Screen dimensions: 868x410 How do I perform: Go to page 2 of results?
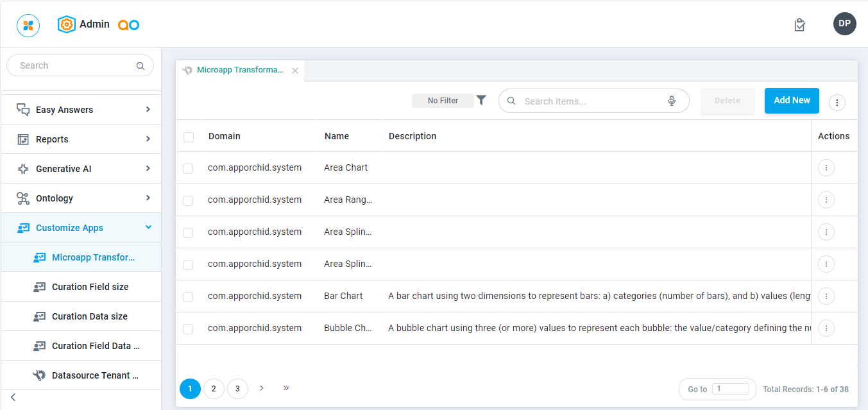(214, 388)
